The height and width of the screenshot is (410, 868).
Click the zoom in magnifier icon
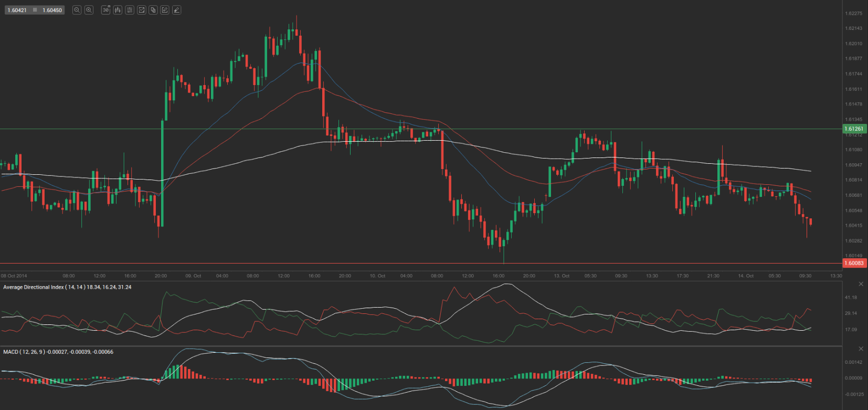point(89,10)
